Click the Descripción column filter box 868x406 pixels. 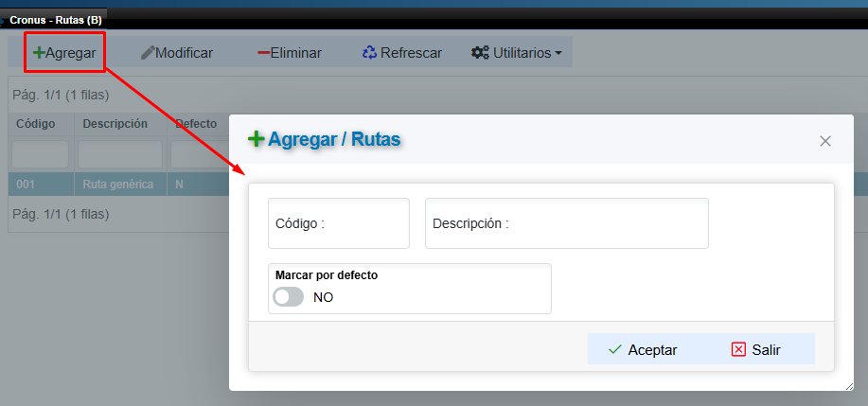(x=120, y=154)
